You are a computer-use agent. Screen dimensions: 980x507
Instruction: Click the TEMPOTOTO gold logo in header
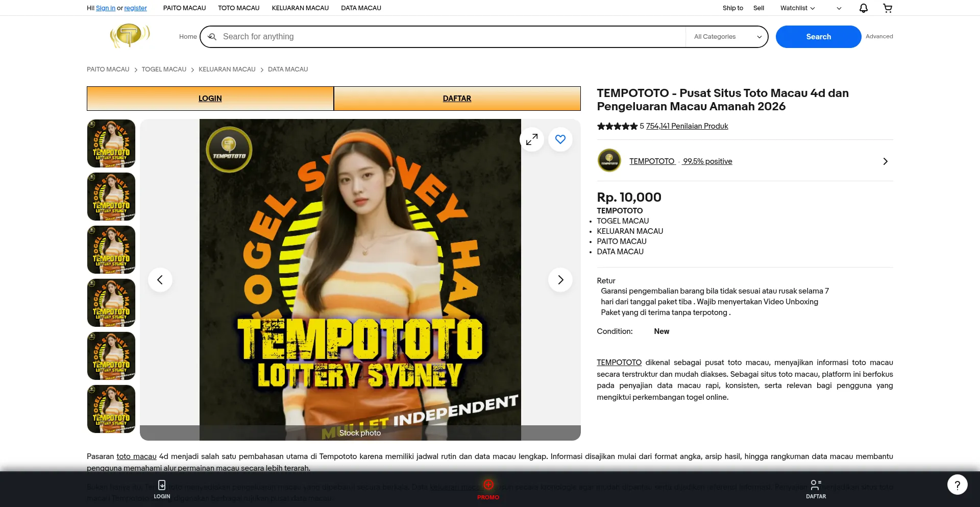point(130,36)
